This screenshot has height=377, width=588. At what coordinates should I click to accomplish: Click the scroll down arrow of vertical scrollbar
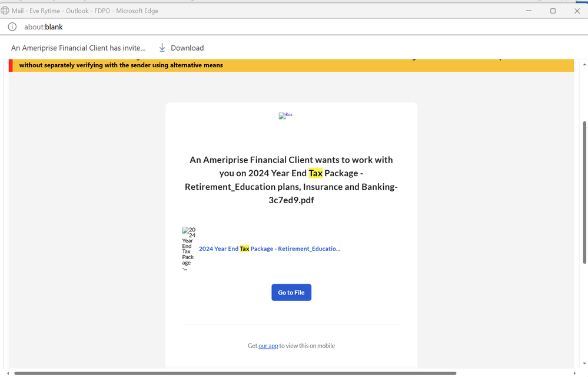[x=584, y=363]
